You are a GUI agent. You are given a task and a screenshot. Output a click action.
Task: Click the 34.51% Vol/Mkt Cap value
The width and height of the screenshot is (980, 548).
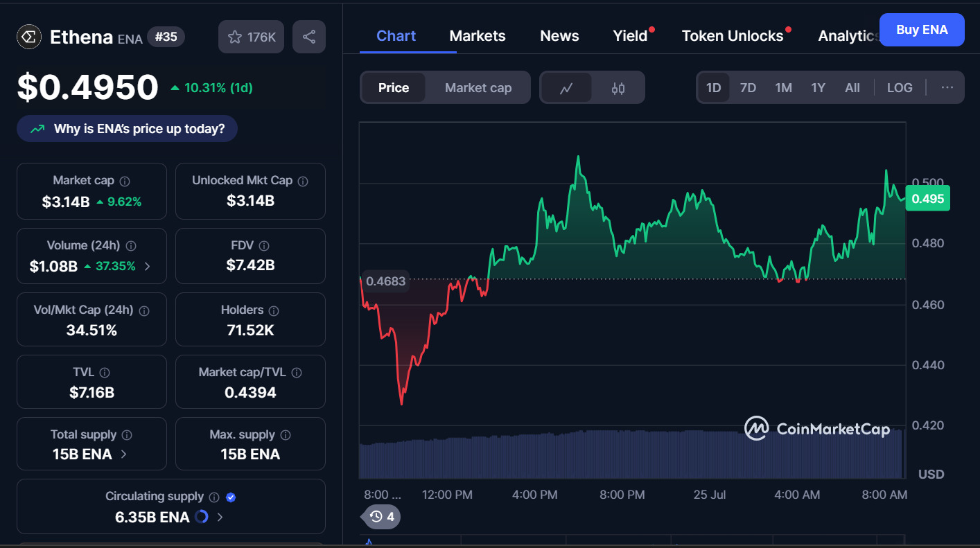(x=91, y=330)
